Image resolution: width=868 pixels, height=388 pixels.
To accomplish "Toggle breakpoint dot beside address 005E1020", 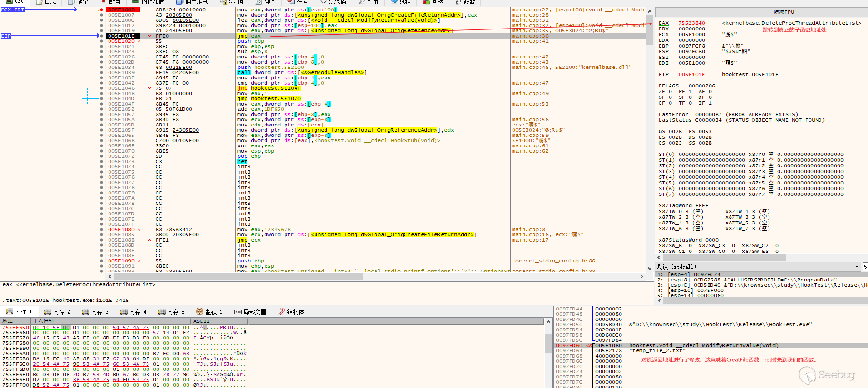I will 101,41.
